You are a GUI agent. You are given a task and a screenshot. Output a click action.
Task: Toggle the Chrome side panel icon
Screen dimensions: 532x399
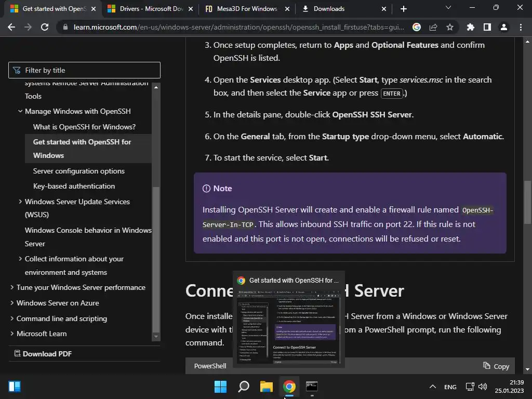coord(487,27)
